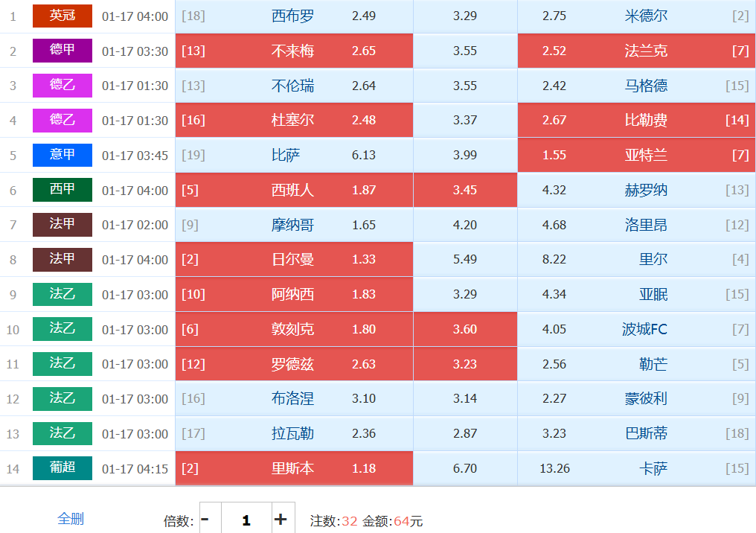Select home win for 西布罗 at 2.49

coord(294,16)
